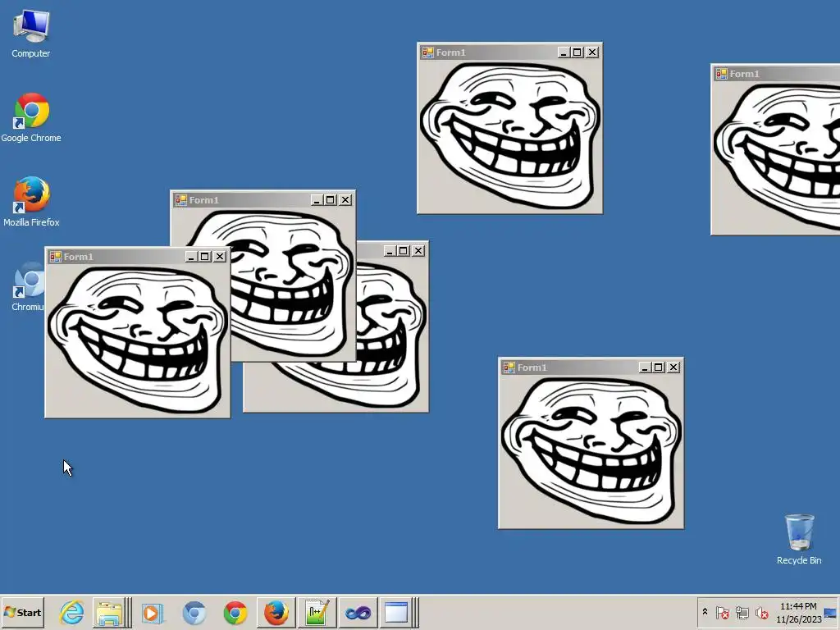The width and height of the screenshot is (840, 630).
Task: Select the Mozilla Firefox desktop shortcut
Action: (31, 202)
